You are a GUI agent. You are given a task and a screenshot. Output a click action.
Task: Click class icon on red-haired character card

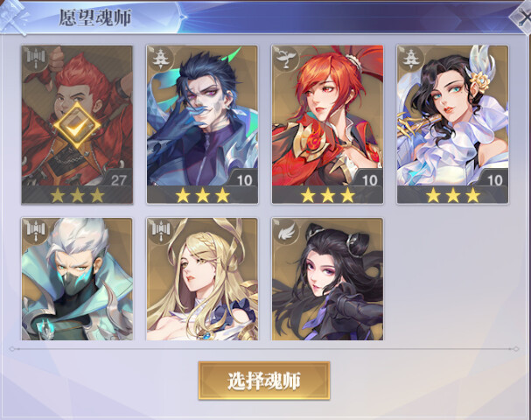tap(36, 59)
